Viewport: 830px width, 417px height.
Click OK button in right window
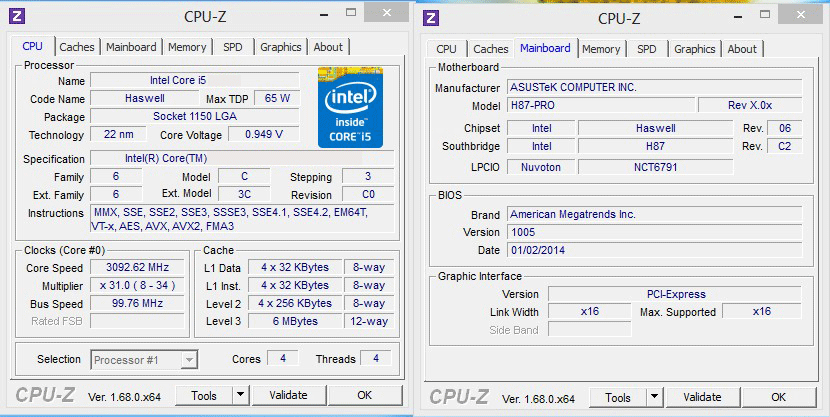pos(779,397)
